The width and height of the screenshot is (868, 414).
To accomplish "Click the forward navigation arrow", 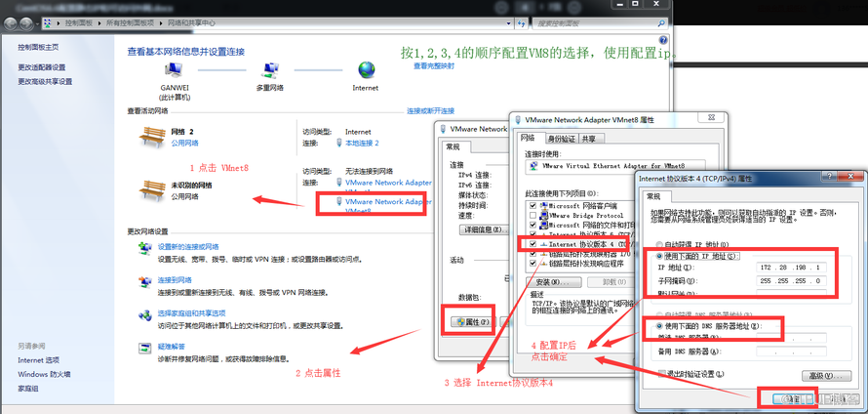I will tap(26, 23).
